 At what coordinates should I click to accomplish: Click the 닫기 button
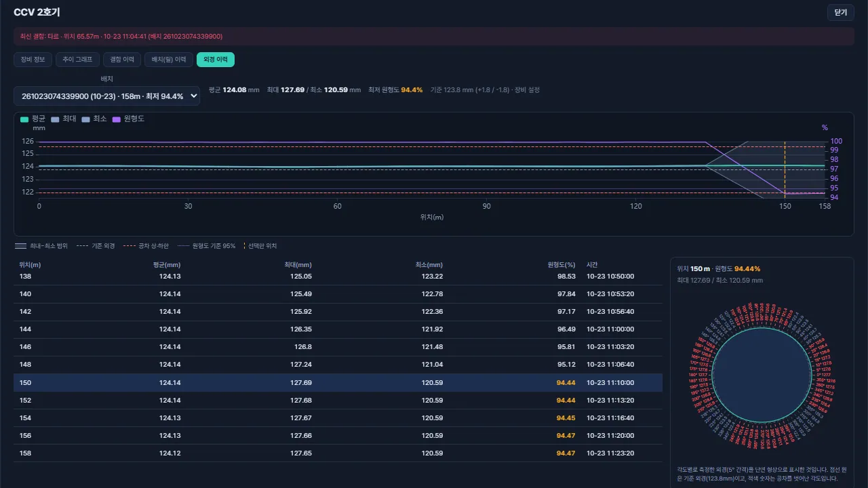840,12
